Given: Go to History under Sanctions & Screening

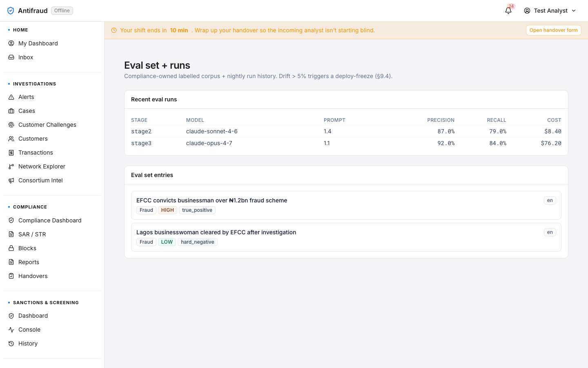Looking at the screenshot, I should tap(52, 343).
